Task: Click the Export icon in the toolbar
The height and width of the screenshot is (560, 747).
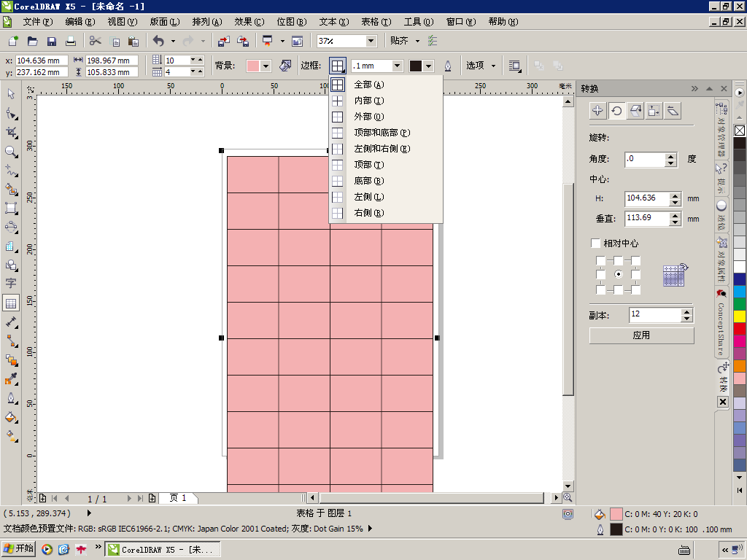Action: 242,42
